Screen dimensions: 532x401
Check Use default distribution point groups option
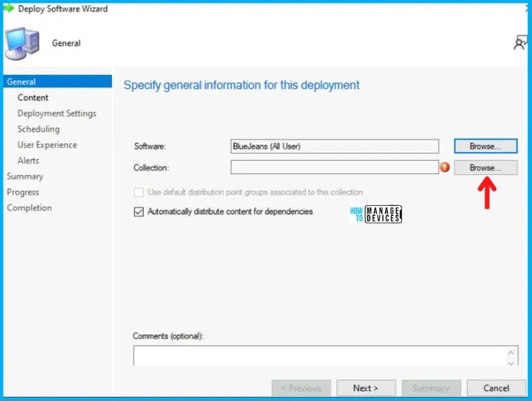tap(139, 192)
